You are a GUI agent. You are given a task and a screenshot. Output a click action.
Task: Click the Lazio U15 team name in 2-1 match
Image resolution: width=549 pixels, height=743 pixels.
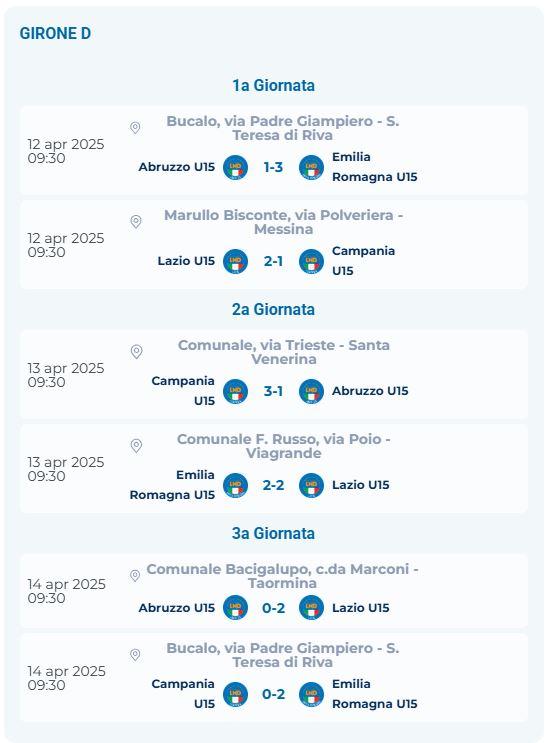point(186,261)
